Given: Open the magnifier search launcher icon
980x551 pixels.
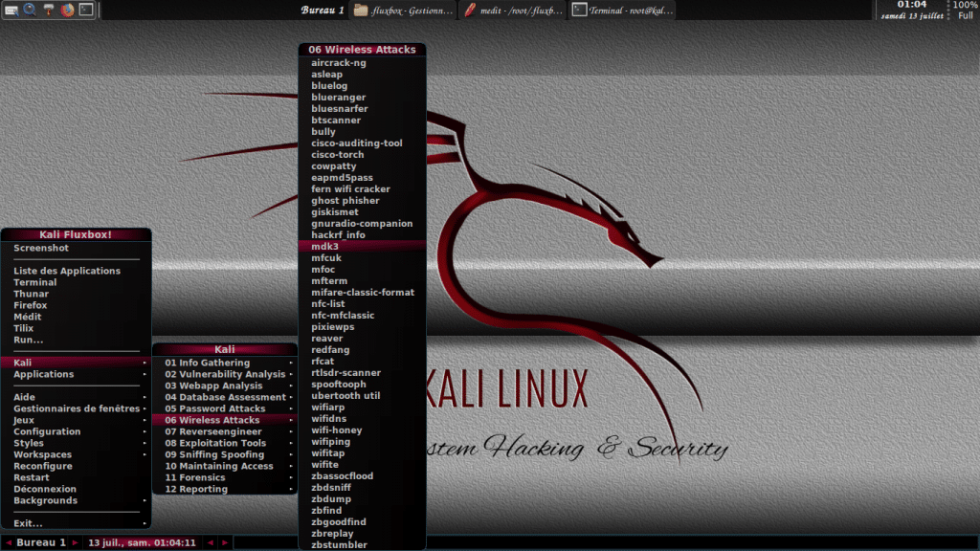Looking at the screenshot, I should (x=30, y=10).
